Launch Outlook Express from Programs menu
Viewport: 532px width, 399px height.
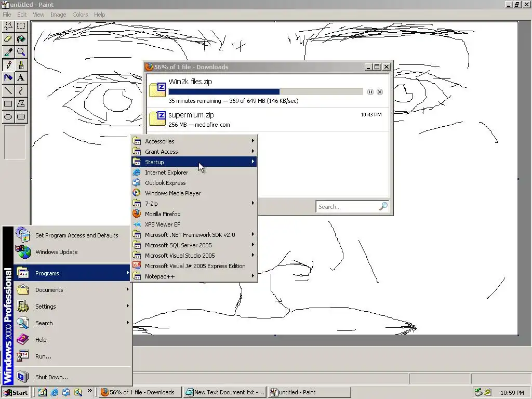tap(194, 183)
